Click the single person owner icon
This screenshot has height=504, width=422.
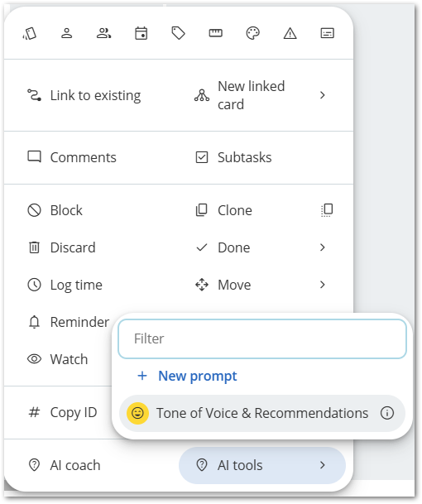tap(66, 33)
